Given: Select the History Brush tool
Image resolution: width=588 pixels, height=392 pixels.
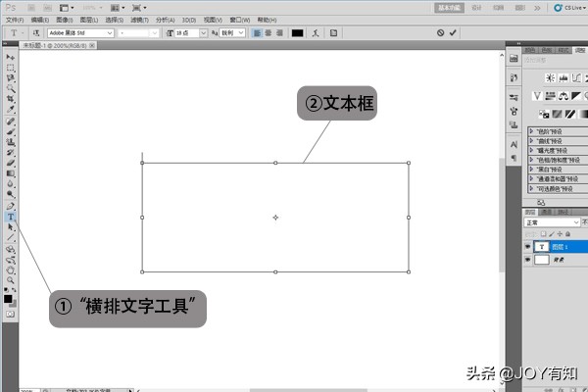Looking at the screenshot, I should [x=10, y=152].
